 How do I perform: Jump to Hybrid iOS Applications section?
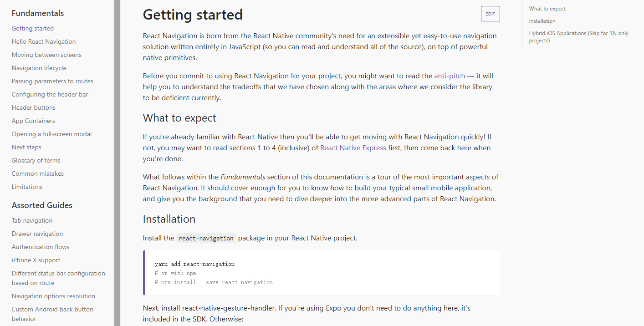click(578, 37)
